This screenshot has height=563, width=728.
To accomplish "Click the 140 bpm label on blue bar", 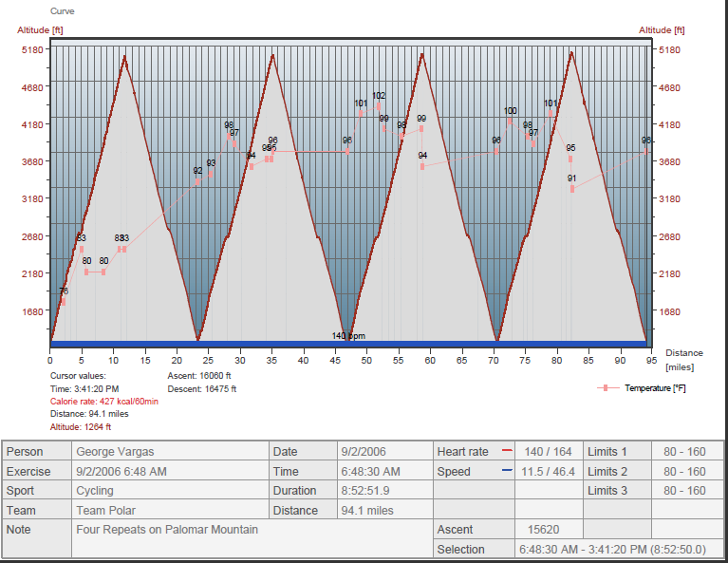I will (348, 336).
